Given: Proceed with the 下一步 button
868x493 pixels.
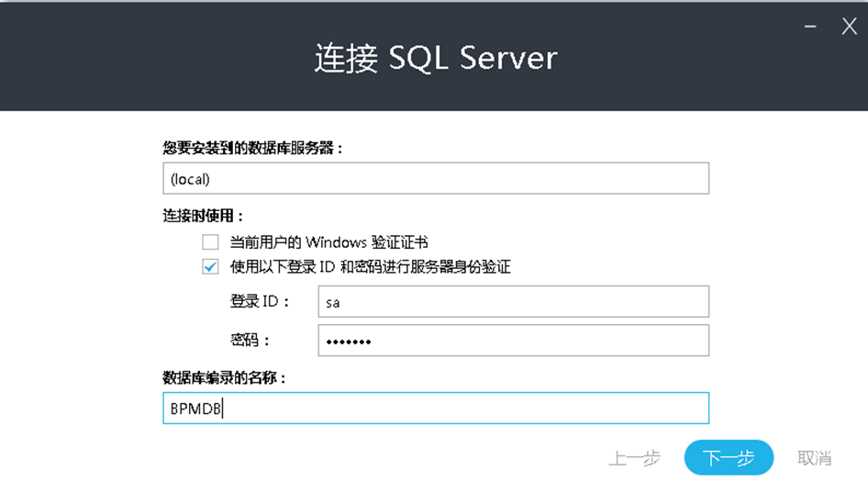Looking at the screenshot, I should [x=729, y=457].
